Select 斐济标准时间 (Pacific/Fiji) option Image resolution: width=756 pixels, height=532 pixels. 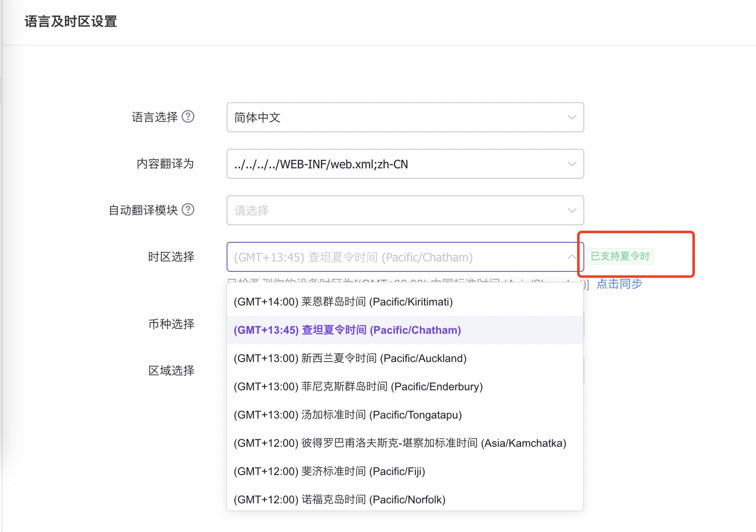click(x=405, y=472)
